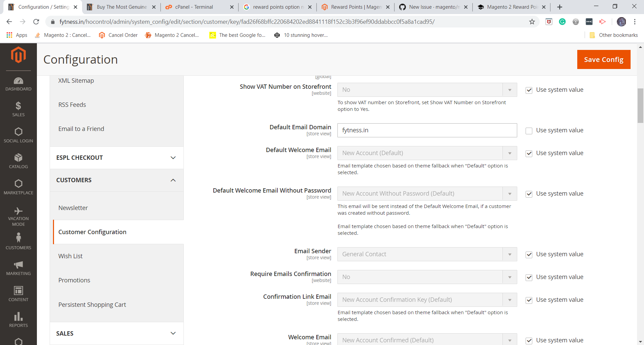Select the Sales sidebar icon

[18, 109]
